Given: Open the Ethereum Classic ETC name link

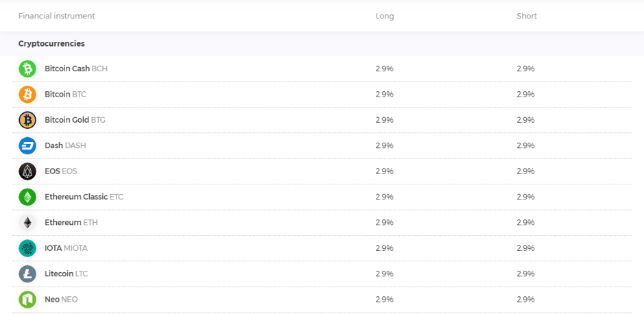Looking at the screenshot, I should [84, 197].
